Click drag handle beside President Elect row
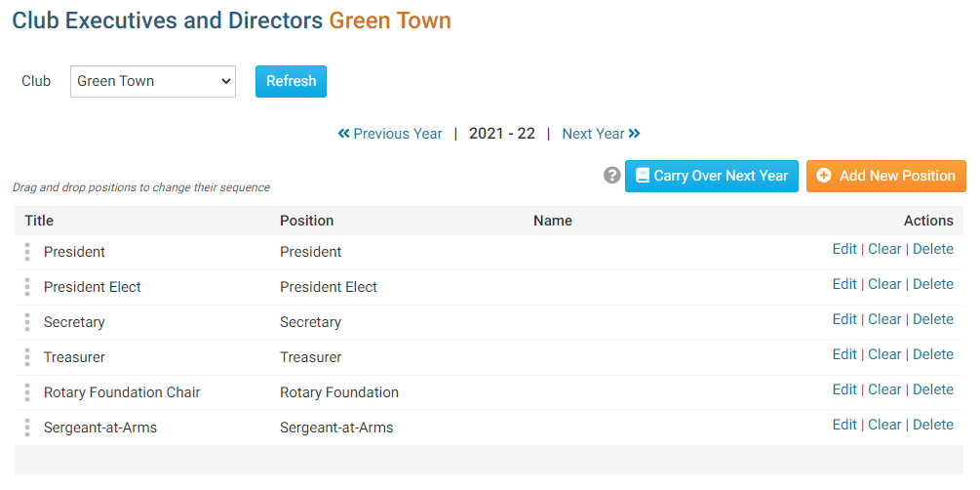980x490 pixels. click(27, 287)
